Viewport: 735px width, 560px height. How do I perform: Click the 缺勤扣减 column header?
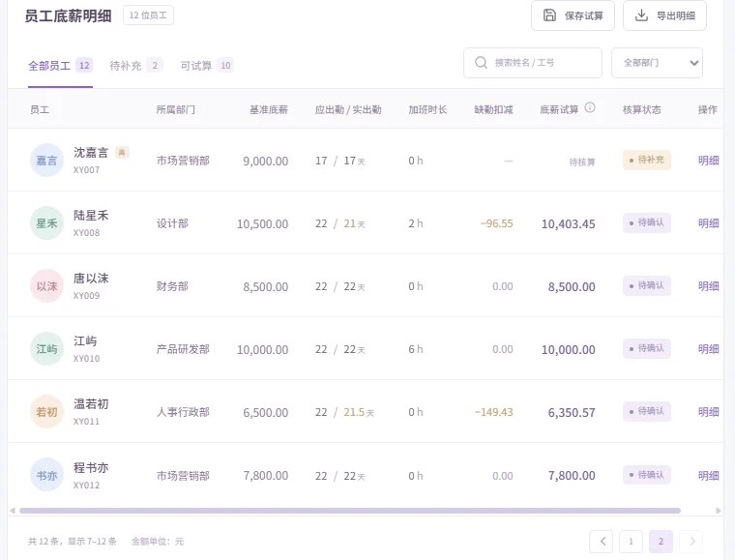493,109
